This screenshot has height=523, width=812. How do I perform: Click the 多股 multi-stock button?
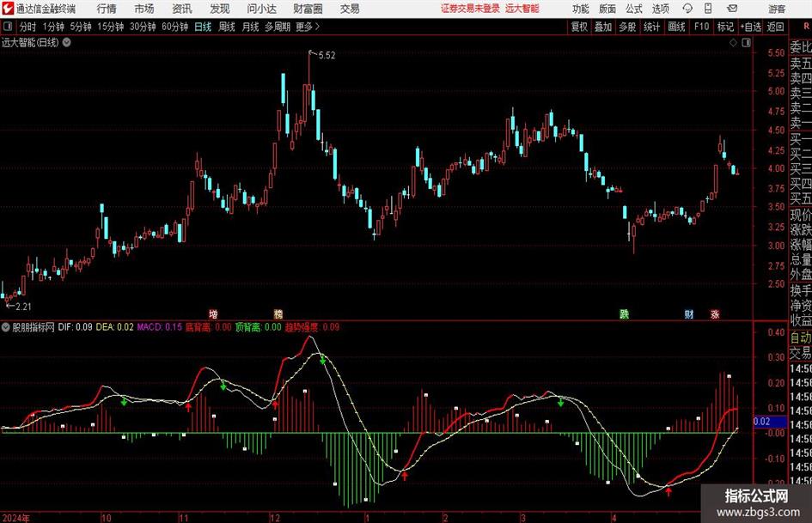click(627, 27)
